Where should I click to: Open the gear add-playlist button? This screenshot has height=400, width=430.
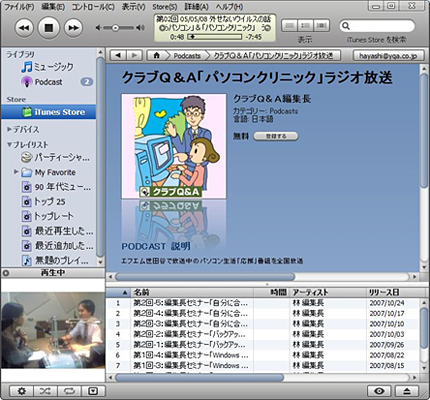[x=21, y=391]
